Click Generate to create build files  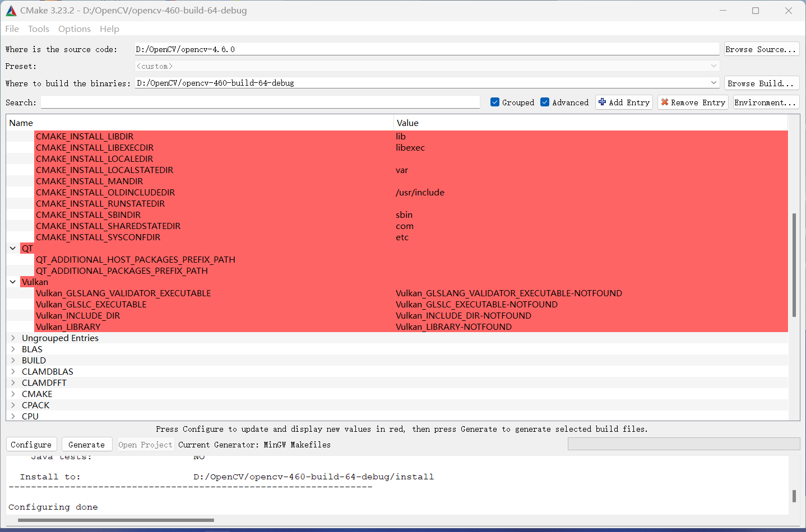pyautogui.click(x=87, y=444)
